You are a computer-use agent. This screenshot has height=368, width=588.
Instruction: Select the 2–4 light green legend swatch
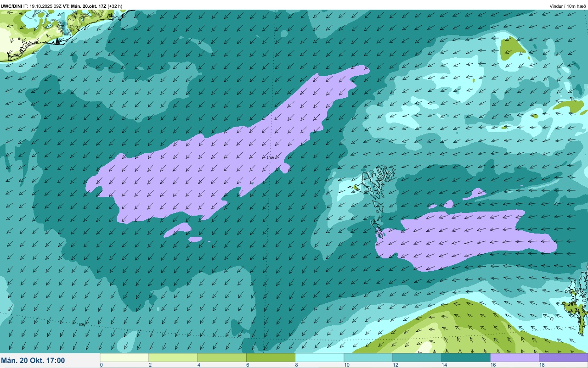(173, 357)
